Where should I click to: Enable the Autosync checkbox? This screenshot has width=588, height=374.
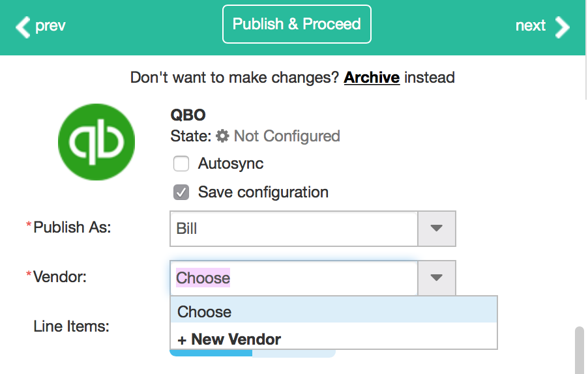tap(181, 164)
